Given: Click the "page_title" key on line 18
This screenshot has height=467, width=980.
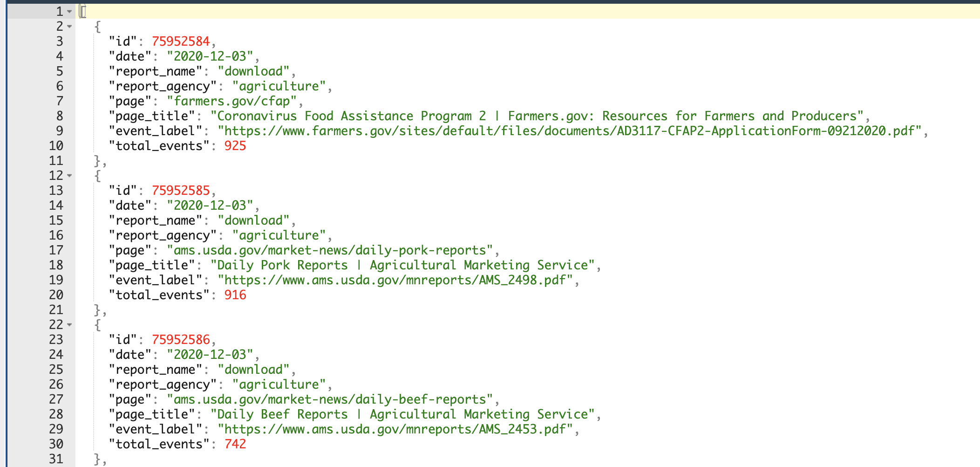Looking at the screenshot, I should coord(152,265).
